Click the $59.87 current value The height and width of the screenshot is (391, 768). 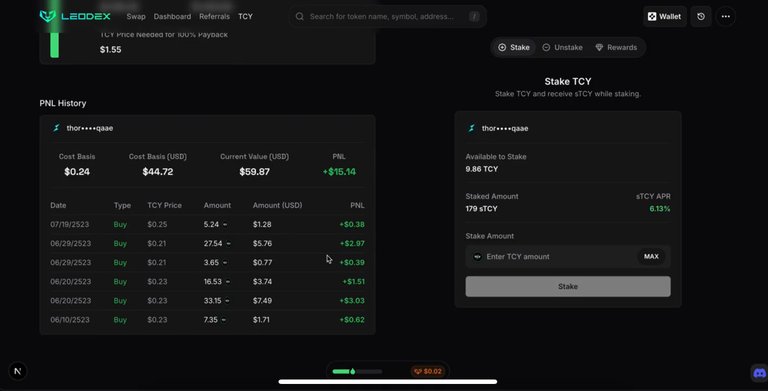pyautogui.click(x=254, y=171)
